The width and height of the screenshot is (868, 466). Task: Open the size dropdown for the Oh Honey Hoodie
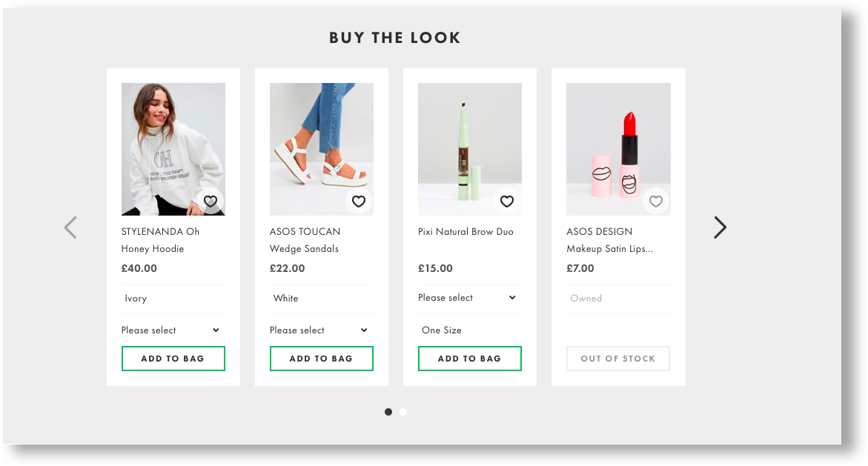coord(173,330)
